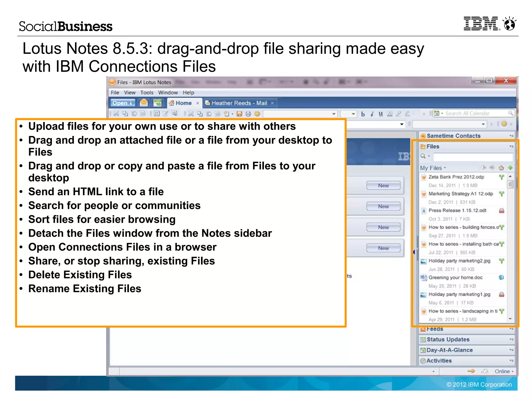Open the Window menu
This screenshot has height=399, width=532.
tap(168, 93)
